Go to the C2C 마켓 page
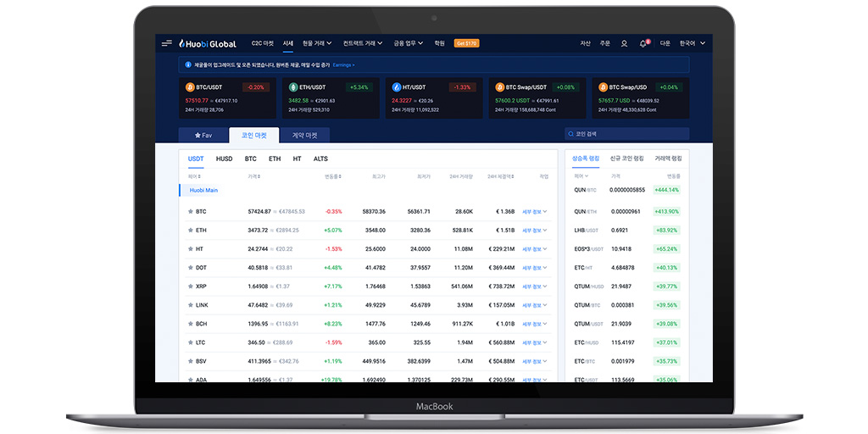 (263, 43)
